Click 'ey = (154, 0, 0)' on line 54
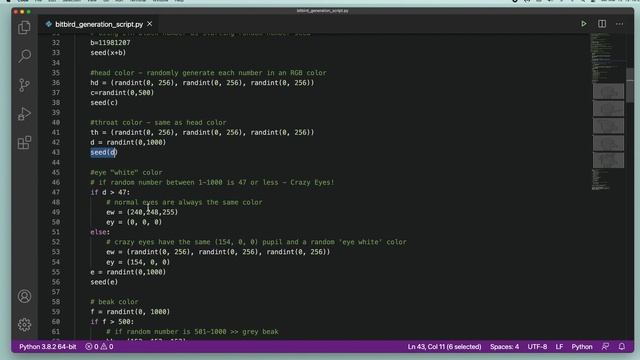The width and height of the screenshot is (640, 360). pyautogui.click(x=138, y=262)
